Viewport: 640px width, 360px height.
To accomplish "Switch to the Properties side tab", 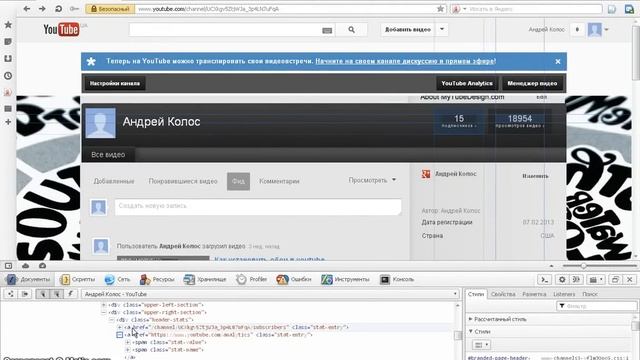I will [x=503, y=294].
